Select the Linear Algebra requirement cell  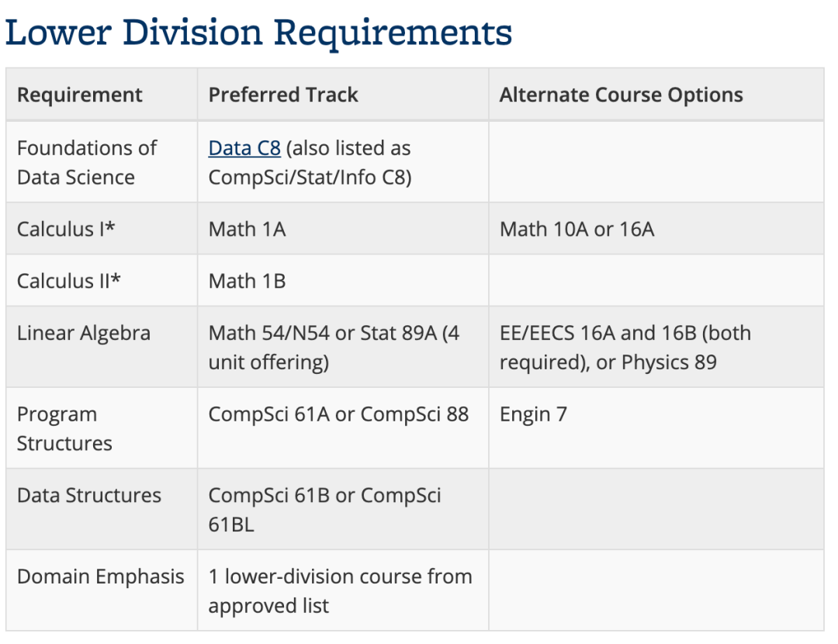[84, 333]
